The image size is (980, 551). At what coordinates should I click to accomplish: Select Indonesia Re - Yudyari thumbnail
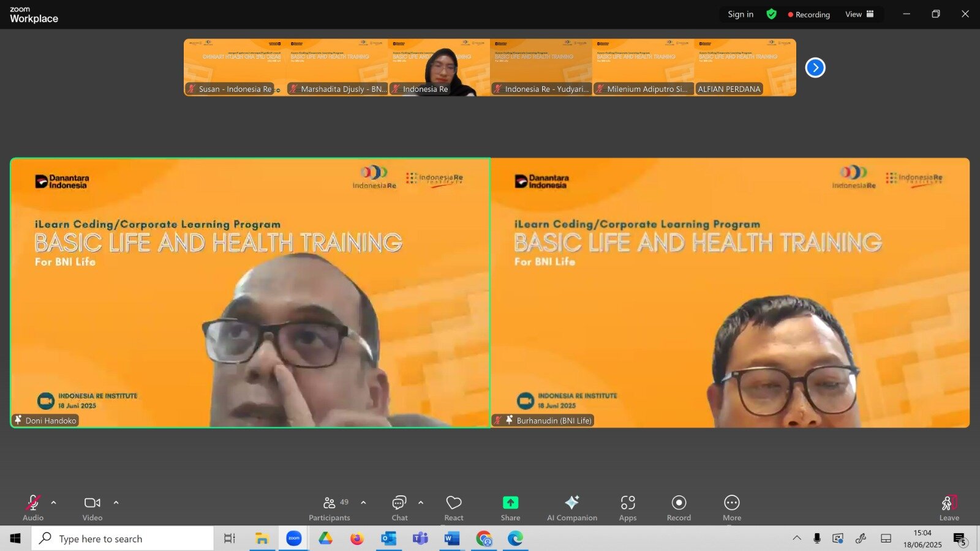pyautogui.click(x=541, y=67)
